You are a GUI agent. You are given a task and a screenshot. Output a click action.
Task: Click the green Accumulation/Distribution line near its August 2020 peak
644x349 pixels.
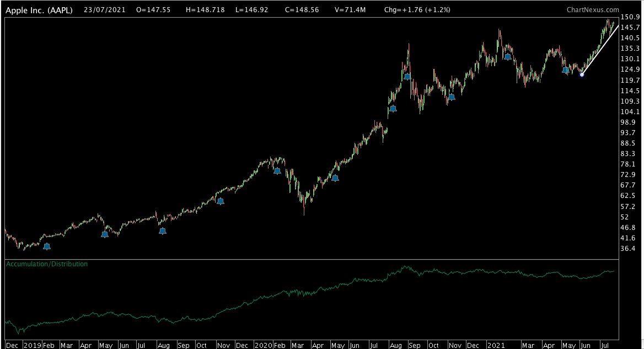click(406, 267)
